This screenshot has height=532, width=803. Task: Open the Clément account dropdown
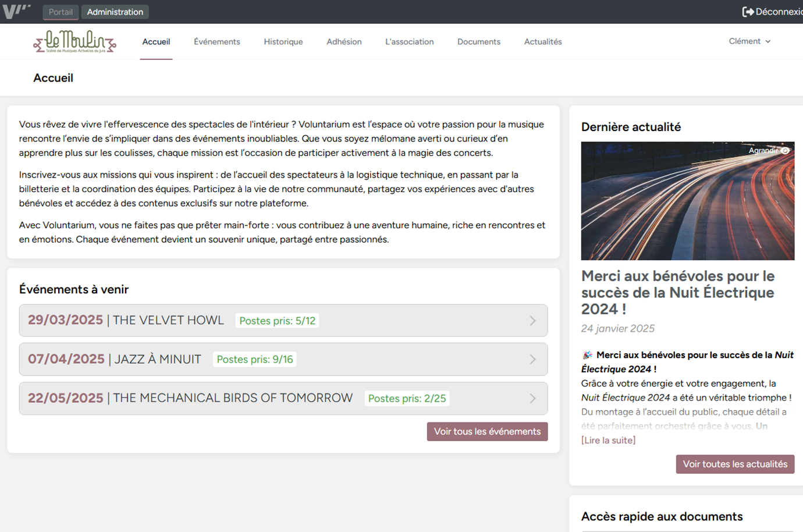(x=749, y=41)
